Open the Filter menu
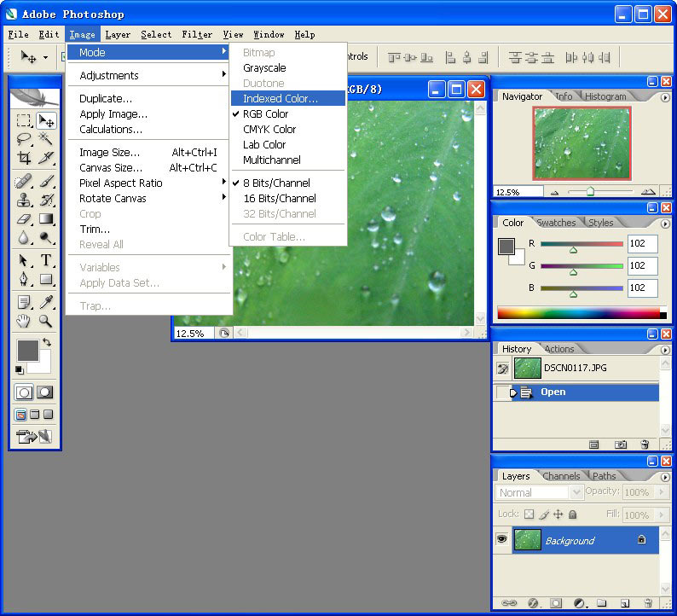Screen dimensions: 677x616 pyautogui.click(x=197, y=35)
